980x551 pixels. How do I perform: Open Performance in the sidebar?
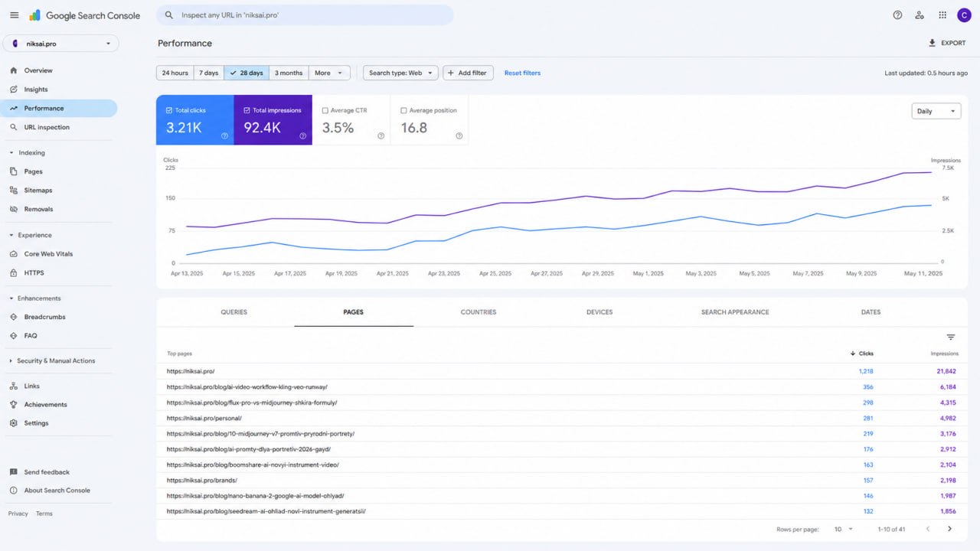click(x=59, y=108)
